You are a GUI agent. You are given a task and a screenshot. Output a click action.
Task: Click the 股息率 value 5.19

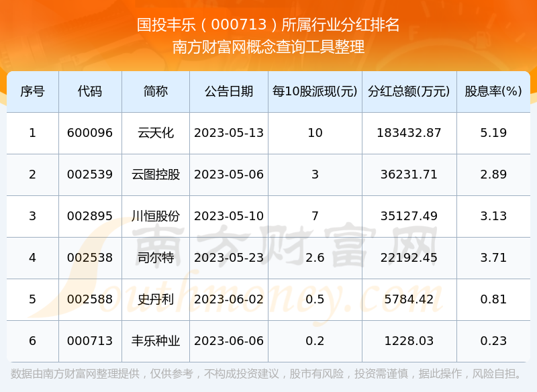494,132
